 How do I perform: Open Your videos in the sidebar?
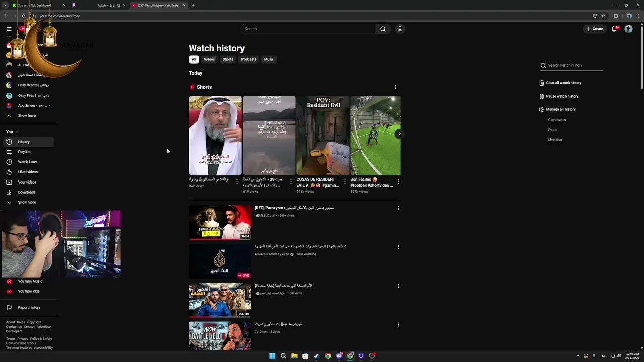28,182
